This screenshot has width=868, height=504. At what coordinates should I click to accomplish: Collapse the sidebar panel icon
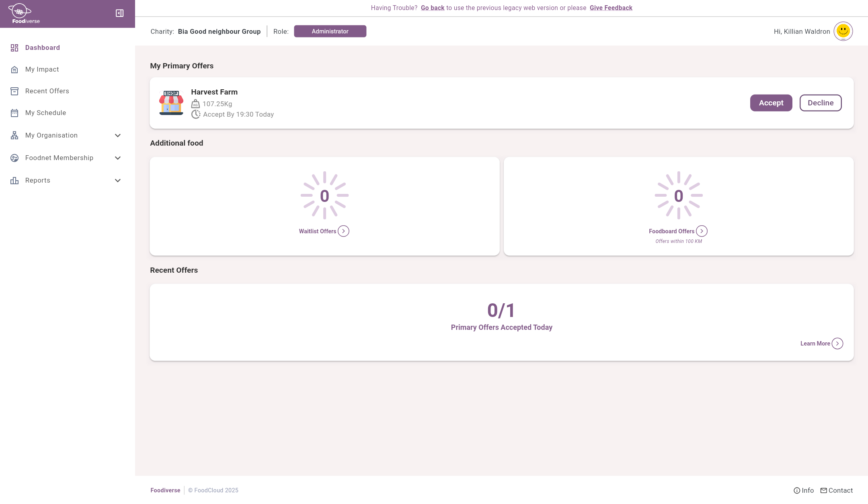click(x=119, y=13)
